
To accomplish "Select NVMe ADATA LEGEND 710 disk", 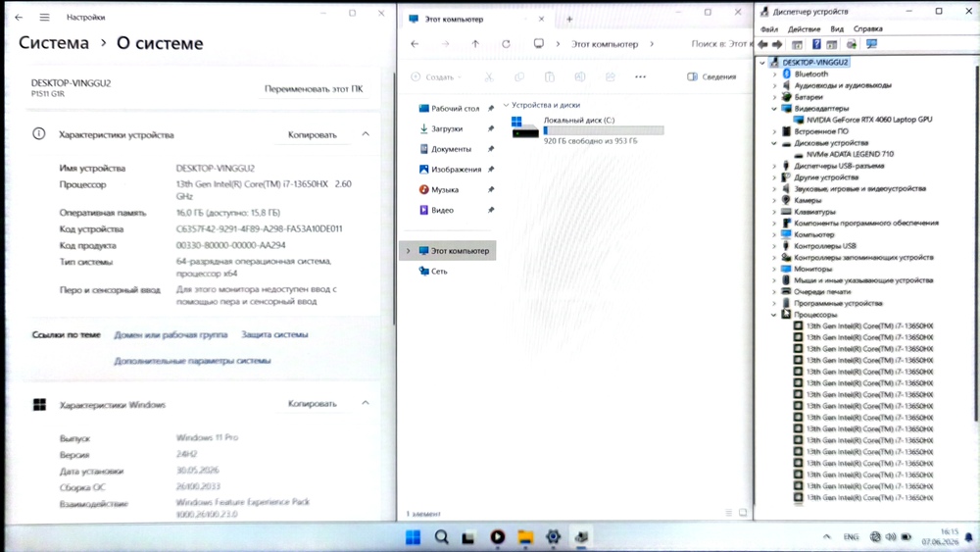I will pos(850,154).
